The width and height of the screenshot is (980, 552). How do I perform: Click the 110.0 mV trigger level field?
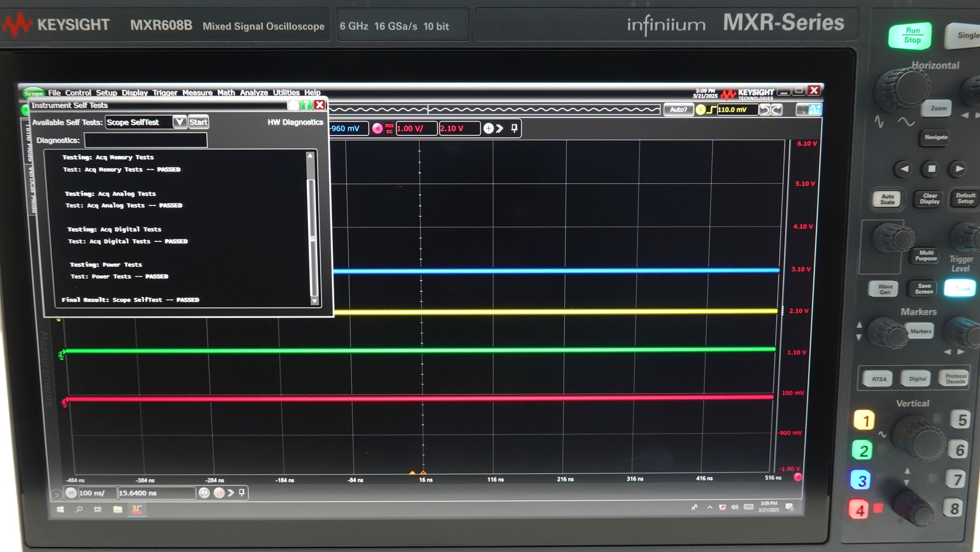(737, 110)
